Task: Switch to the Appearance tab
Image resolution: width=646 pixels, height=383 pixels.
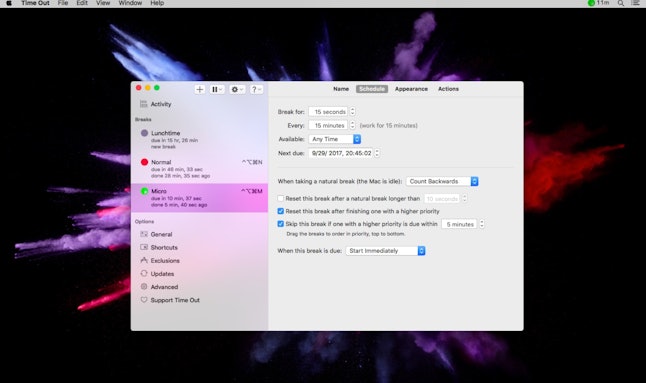Action: (411, 89)
